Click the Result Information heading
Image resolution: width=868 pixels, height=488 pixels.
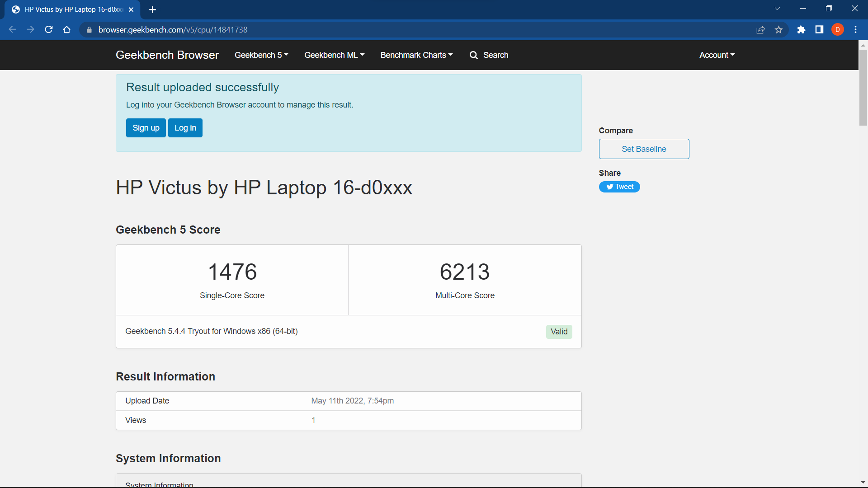pyautogui.click(x=165, y=376)
